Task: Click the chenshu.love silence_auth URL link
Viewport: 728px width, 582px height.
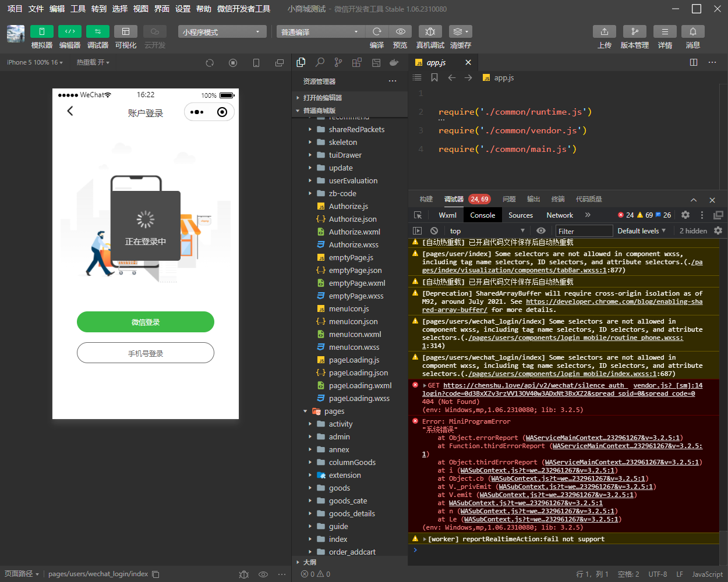Action: point(535,385)
